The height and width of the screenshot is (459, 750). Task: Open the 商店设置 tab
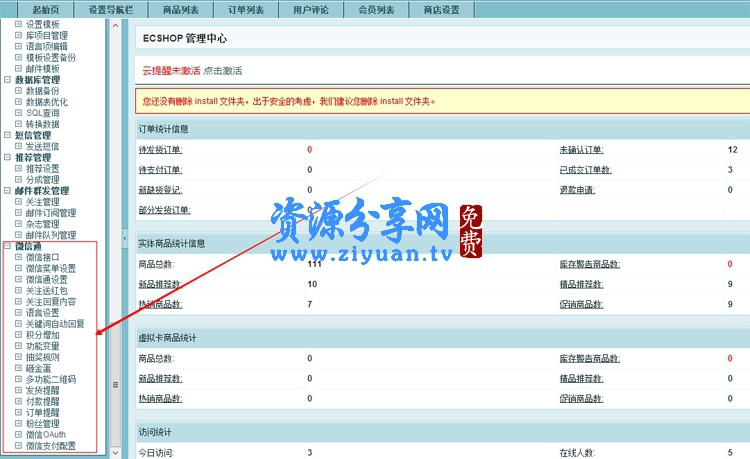441,10
